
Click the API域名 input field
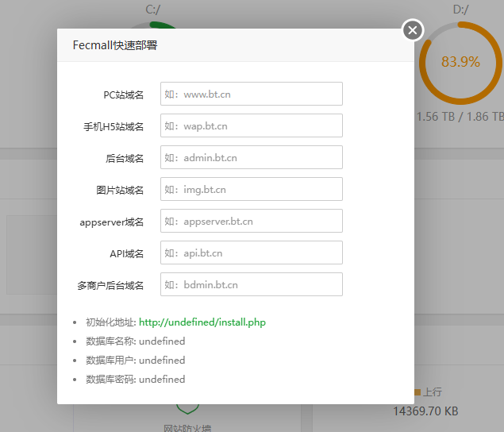point(252,253)
